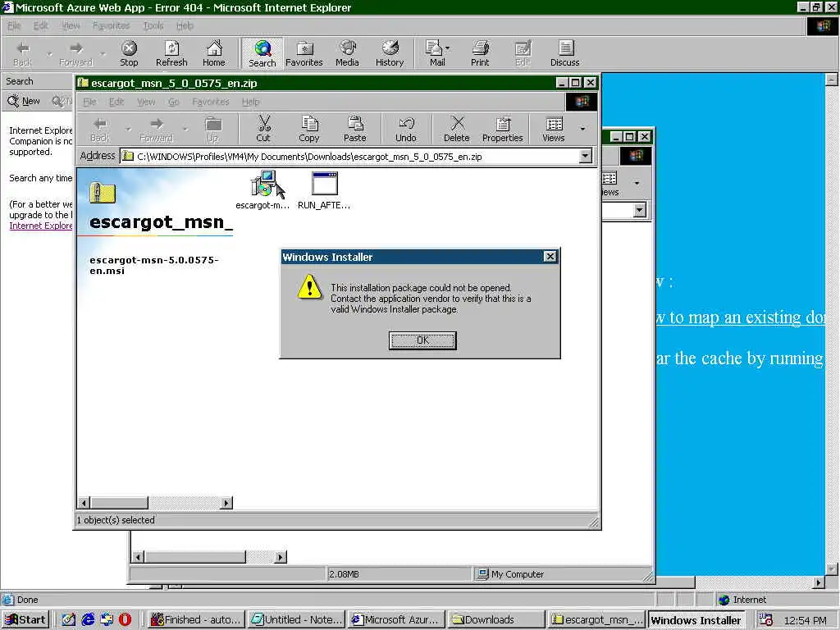Open the Go menu in the zip window
Viewport: 840px width, 630px height.
pos(174,102)
